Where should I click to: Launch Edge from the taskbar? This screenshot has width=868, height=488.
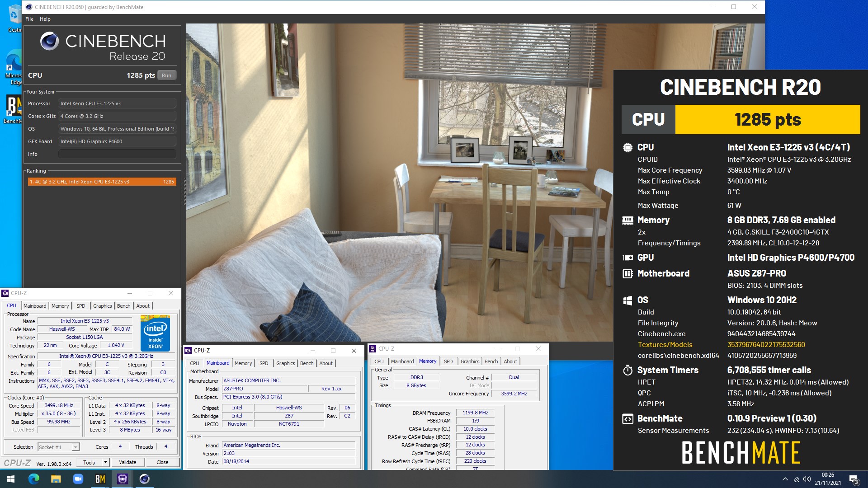click(34, 479)
